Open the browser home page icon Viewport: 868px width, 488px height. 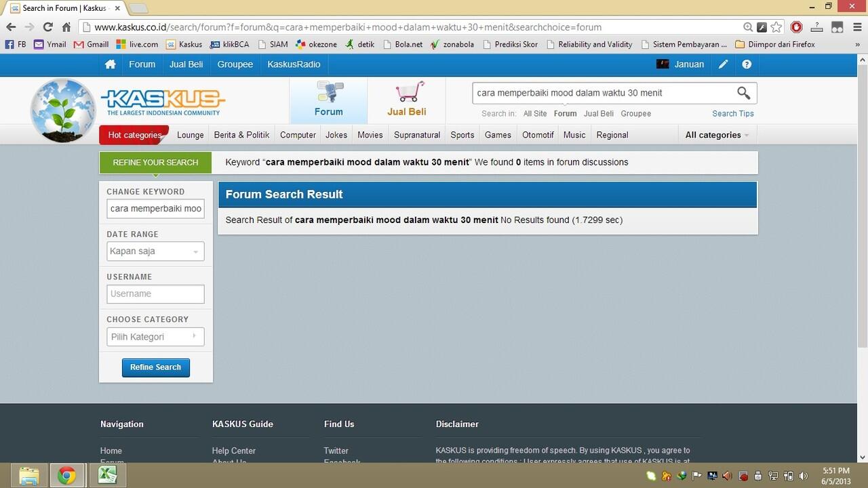tap(66, 27)
